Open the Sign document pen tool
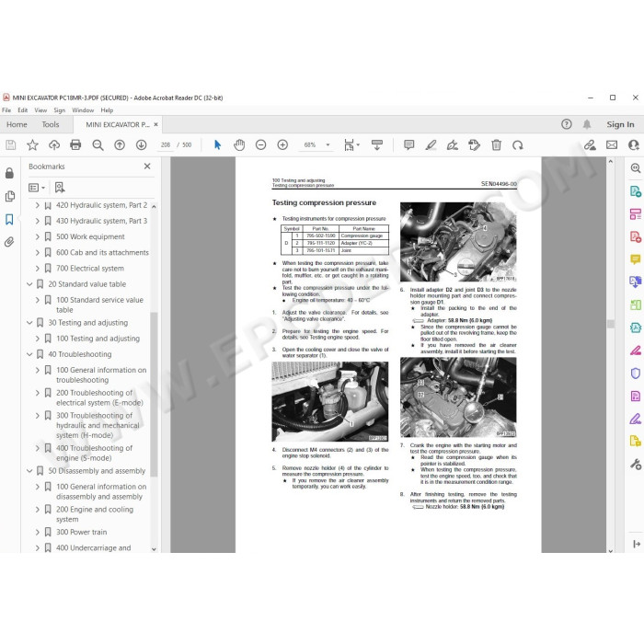Image resolution: width=644 pixels, height=644 pixels. pos(453,145)
